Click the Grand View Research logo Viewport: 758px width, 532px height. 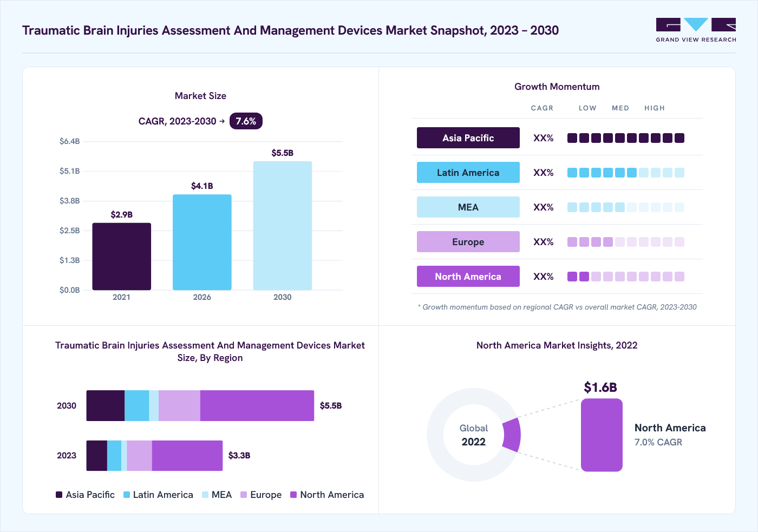tap(696, 30)
